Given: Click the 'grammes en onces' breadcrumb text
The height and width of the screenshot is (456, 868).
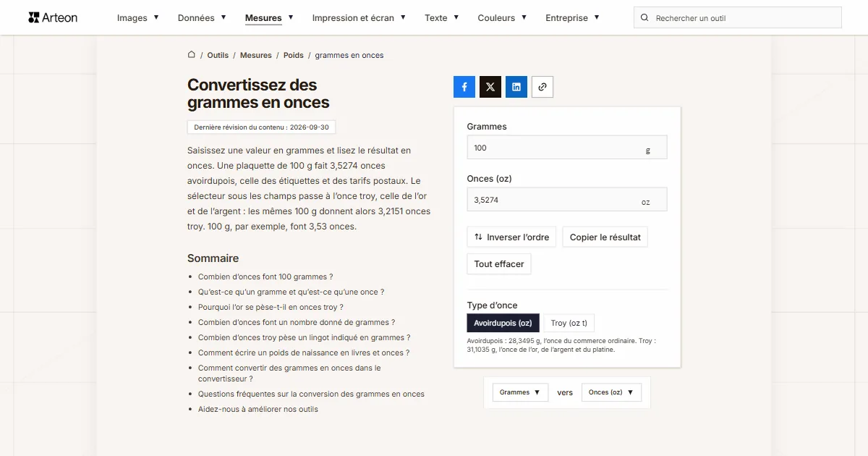Looking at the screenshot, I should click(349, 55).
